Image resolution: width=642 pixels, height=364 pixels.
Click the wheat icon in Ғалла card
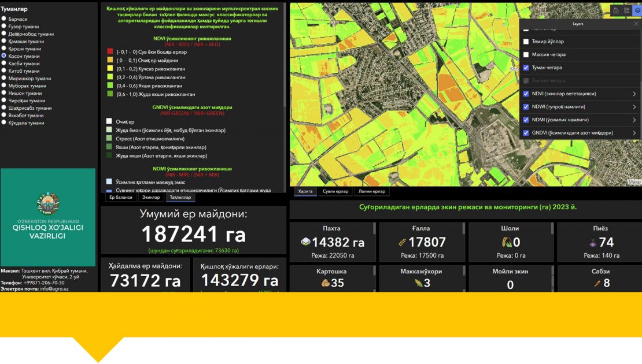click(401, 242)
